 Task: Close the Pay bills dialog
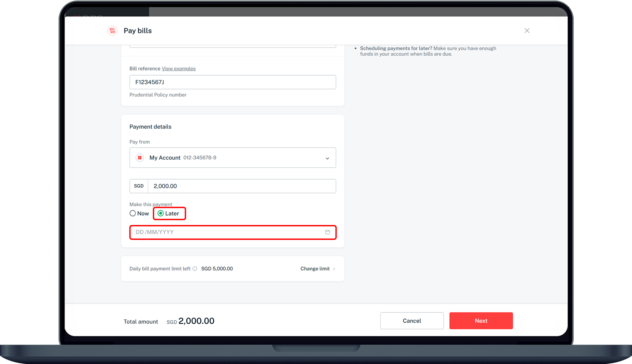click(527, 31)
